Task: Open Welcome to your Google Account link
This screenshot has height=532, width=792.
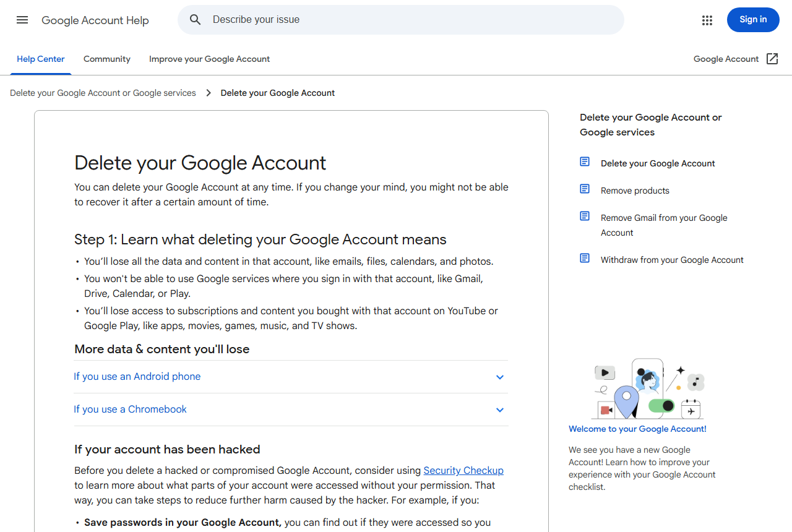Action: [637, 429]
